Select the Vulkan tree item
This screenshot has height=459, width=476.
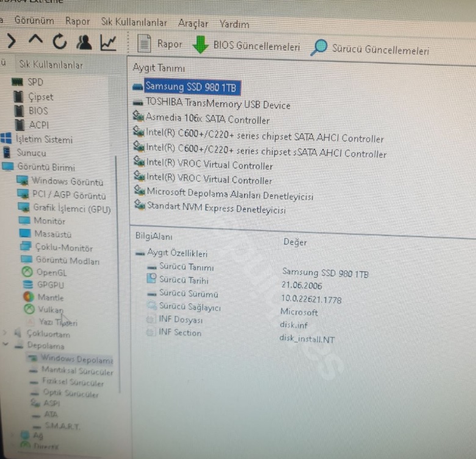pyautogui.click(x=50, y=309)
